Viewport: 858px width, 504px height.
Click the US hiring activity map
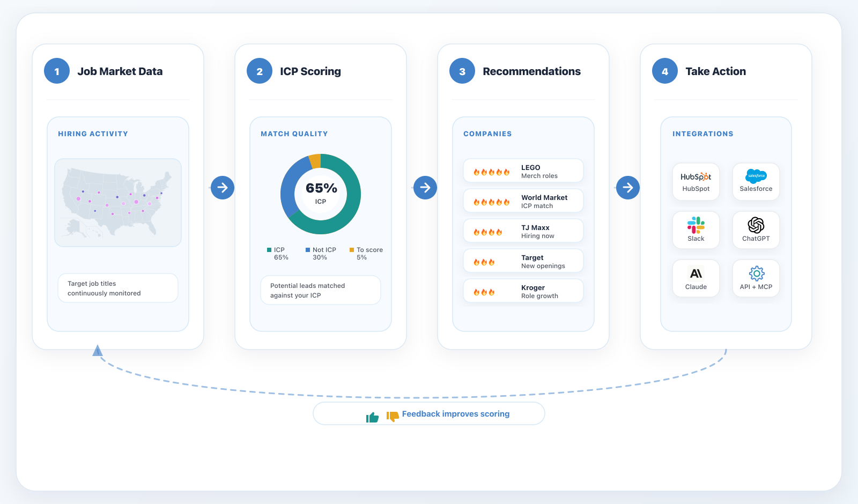(118, 203)
